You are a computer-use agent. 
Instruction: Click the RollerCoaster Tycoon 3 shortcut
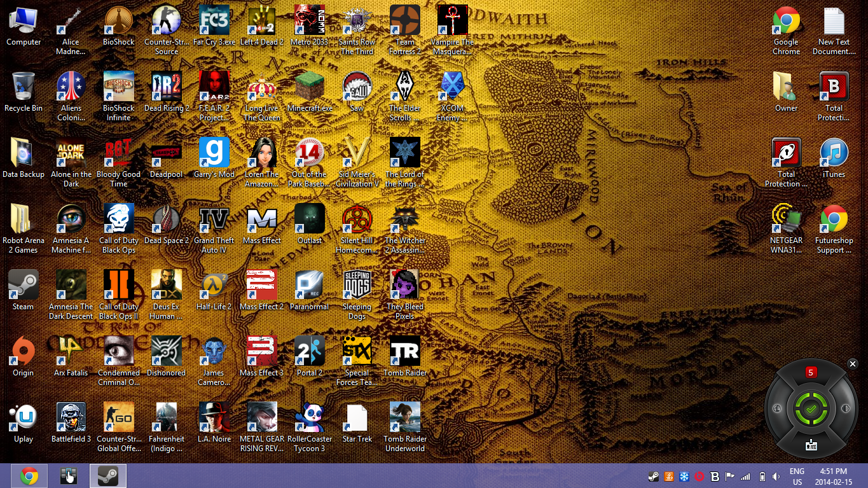pos(310,427)
